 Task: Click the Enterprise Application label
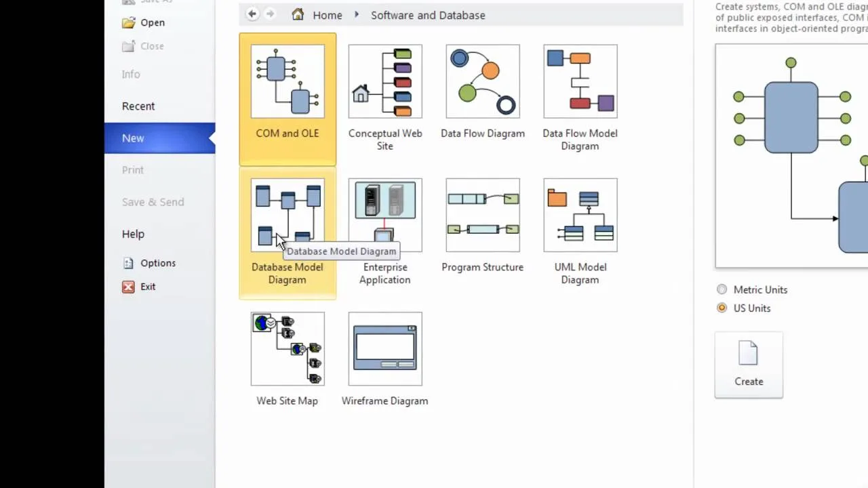click(x=385, y=273)
